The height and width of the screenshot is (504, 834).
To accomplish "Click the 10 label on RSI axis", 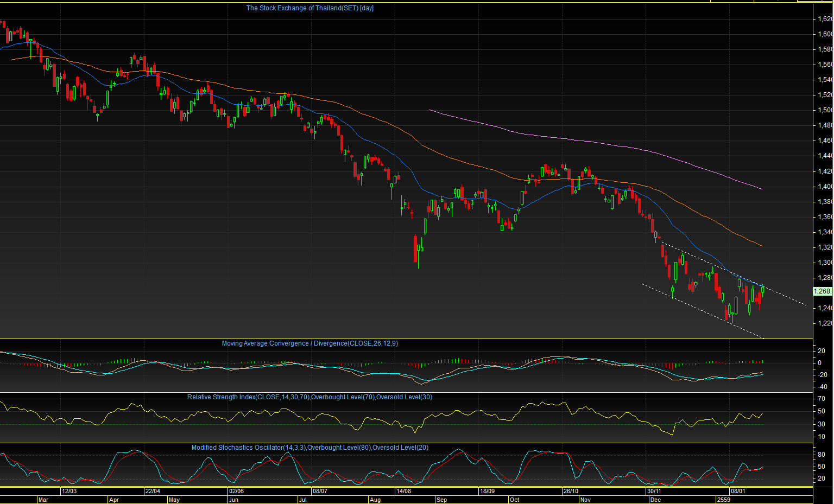I will coord(822,437).
